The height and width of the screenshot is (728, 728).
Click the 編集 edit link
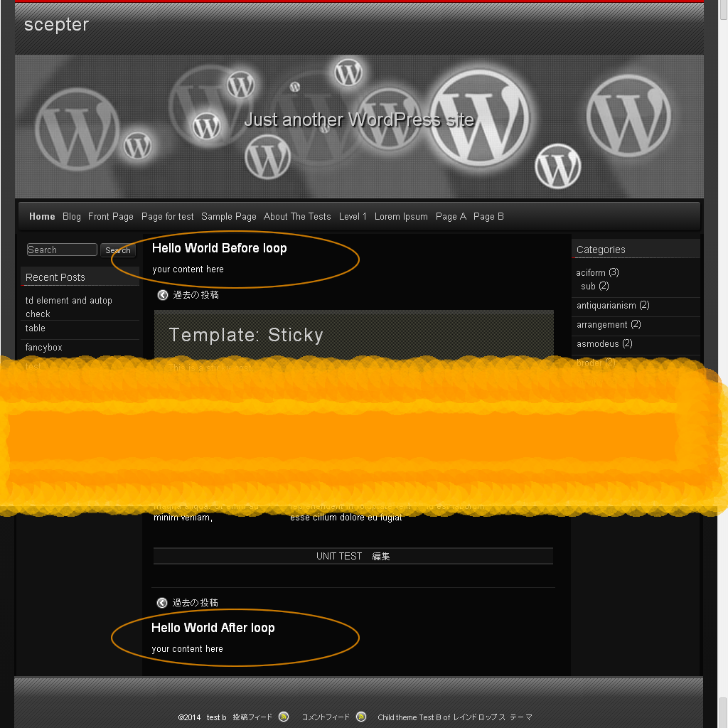point(381,556)
